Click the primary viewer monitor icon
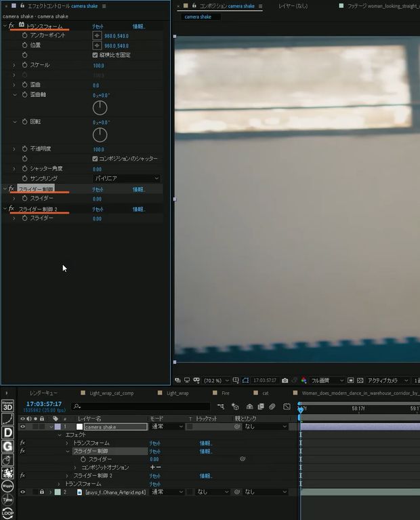This screenshot has width=420, height=520. pyautogui.click(x=187, y=380)
